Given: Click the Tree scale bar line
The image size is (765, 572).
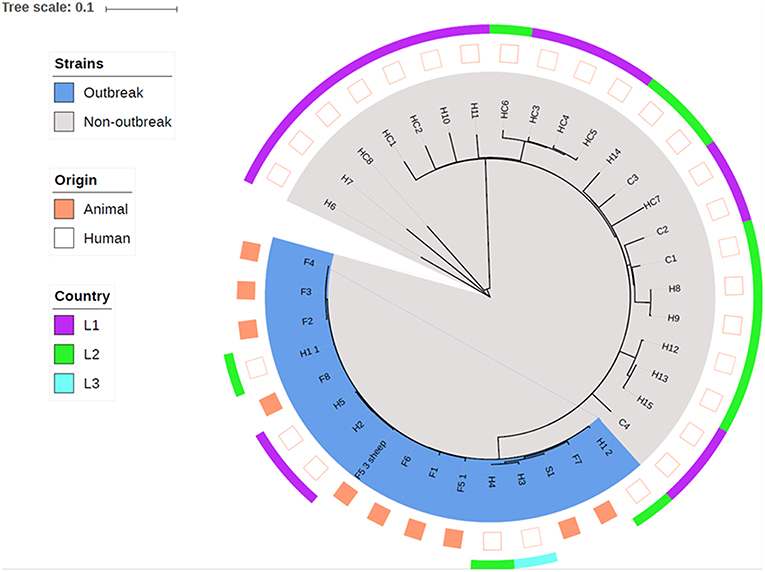Looking at the screenshot, I should [x=141, y=8].
